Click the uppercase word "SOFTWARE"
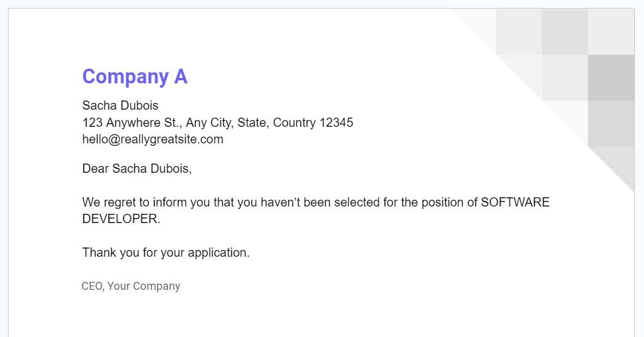 point(515,203)
